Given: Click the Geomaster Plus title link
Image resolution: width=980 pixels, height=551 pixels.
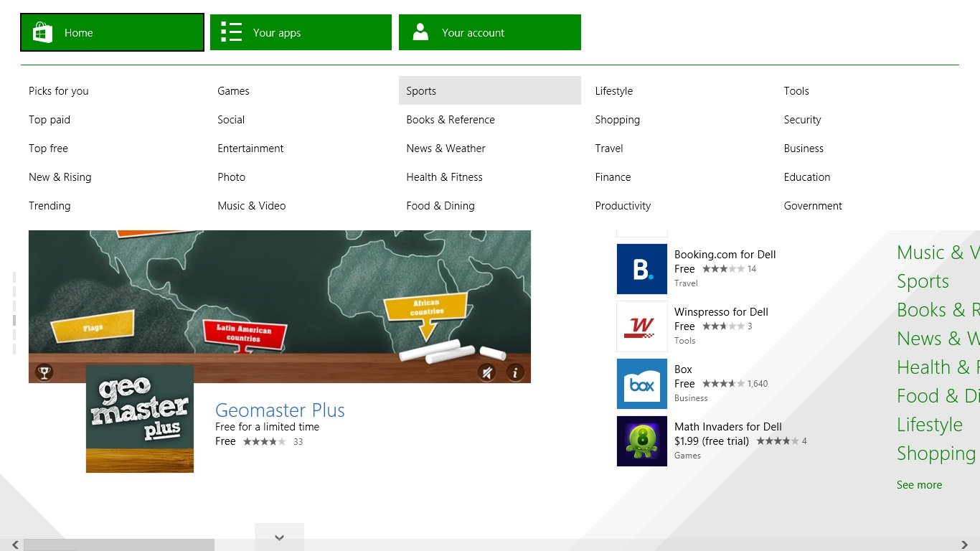Looking at the screenshot, I should tap(280, 410).
